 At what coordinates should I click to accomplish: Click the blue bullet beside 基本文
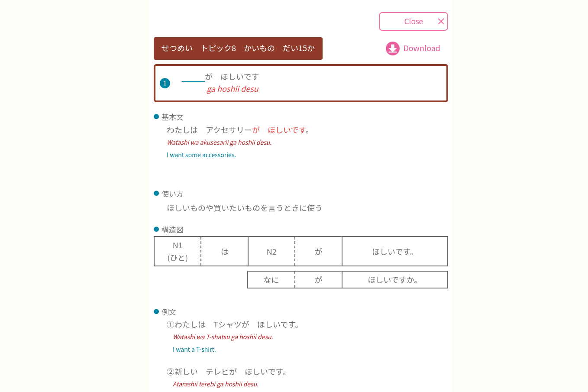pos(156,117)
